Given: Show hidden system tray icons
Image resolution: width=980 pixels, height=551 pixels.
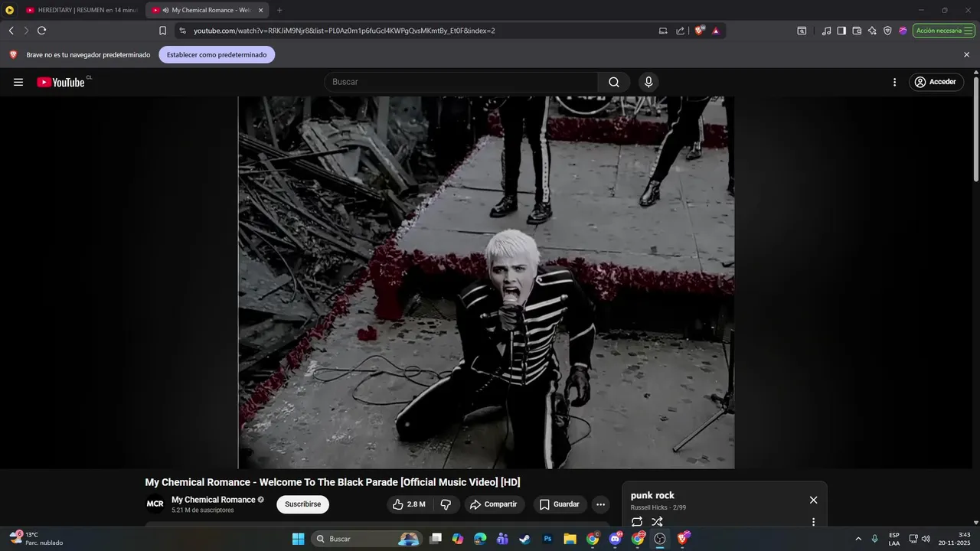Looking at the screenshot, I should point(857,539).
